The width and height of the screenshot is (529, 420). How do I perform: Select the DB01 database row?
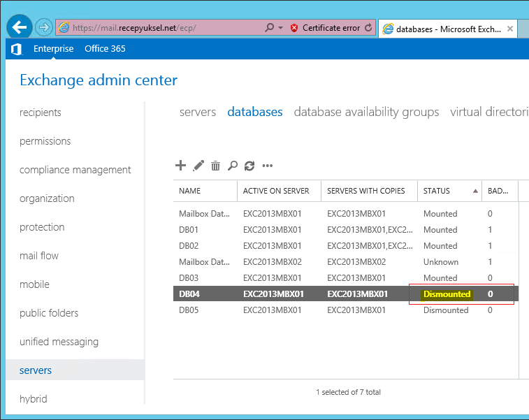(346, 230)
